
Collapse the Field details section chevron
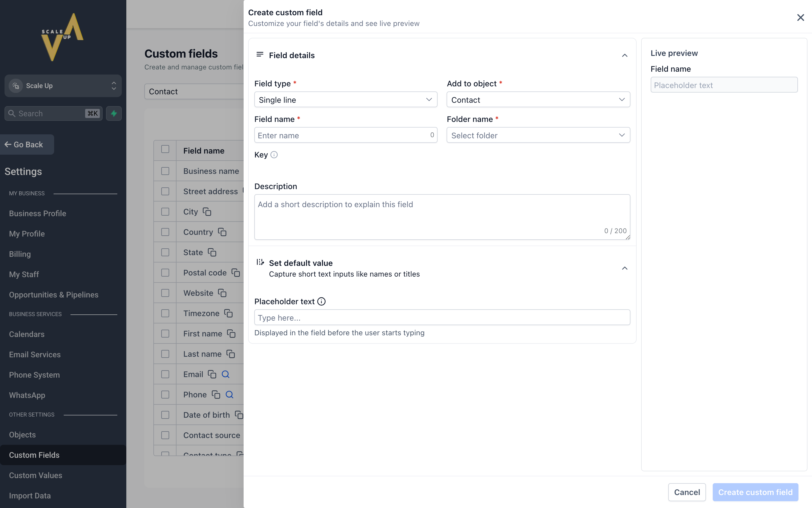[x=625, y=55]
